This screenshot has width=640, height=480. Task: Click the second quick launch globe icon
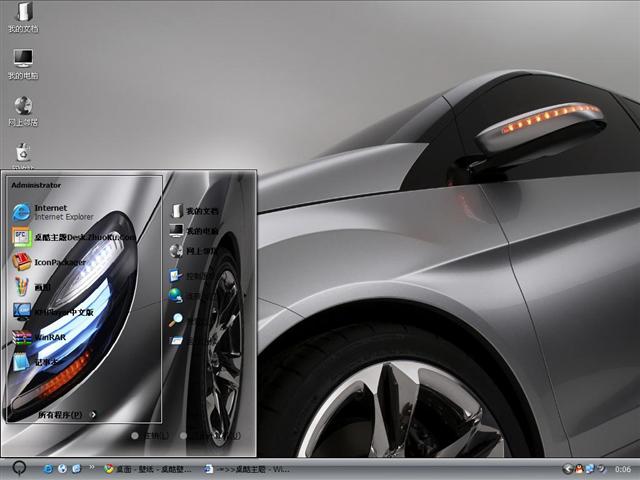pyautogui.click(x=62, y=469)
